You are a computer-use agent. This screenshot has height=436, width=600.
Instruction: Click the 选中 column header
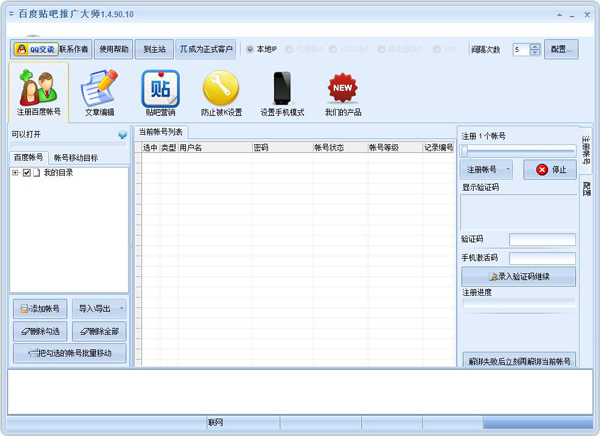coord(150,147)
